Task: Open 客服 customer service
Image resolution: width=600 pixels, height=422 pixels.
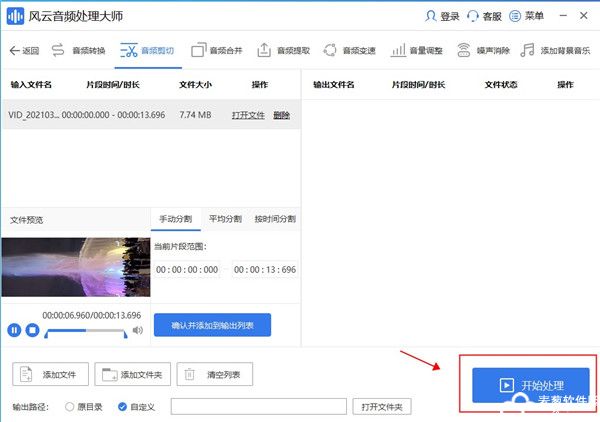Action: point(484,16)
